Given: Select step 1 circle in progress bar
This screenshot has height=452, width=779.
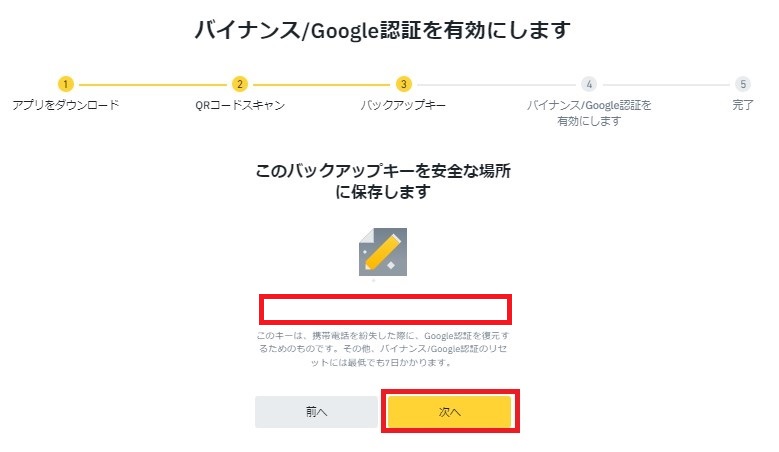Looking at the screenshot, I should [66, 84].
